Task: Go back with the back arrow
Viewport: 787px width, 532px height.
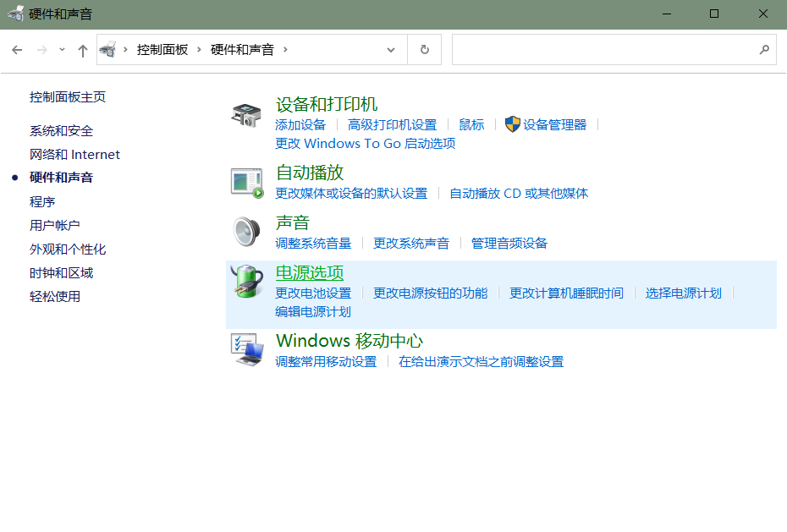Action: 17,50
